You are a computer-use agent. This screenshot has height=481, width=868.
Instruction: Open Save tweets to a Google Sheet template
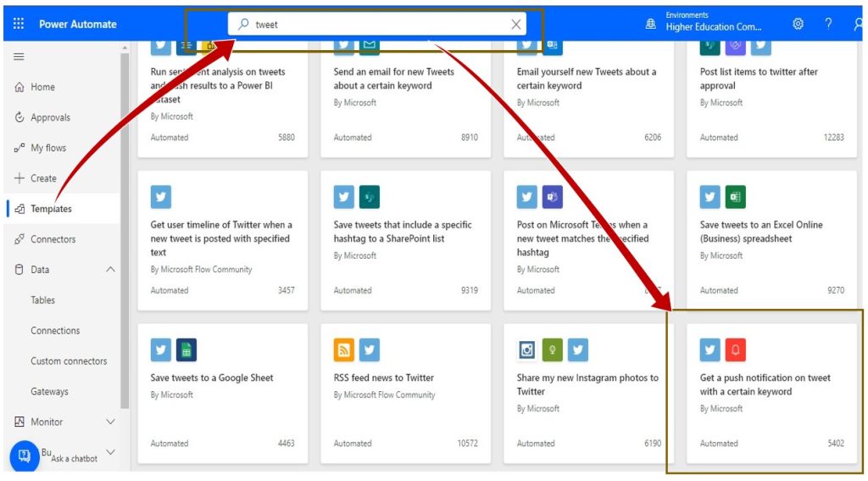(x=223, y=394)
